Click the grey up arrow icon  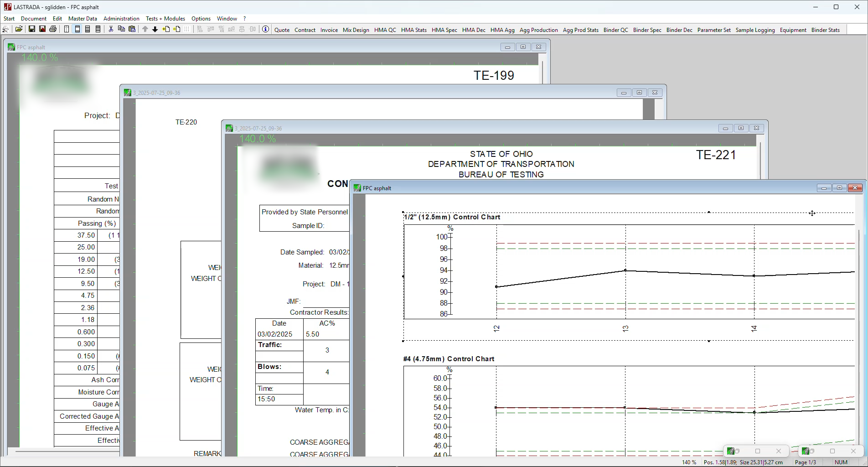[145, 29]
